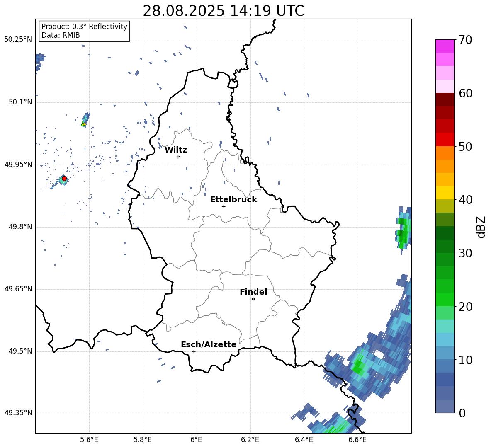Click the 30 value on colorbar

coord(465,253)
